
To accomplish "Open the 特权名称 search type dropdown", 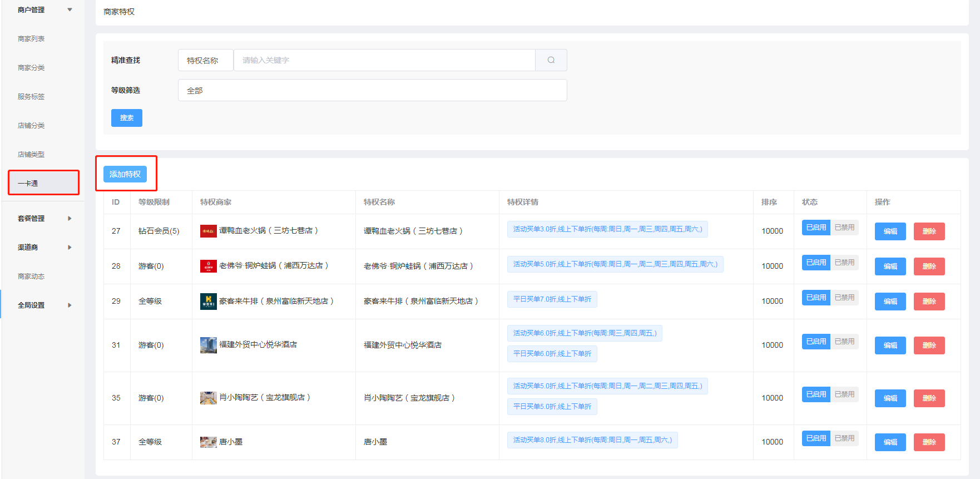I will click(x=206, y=60).
